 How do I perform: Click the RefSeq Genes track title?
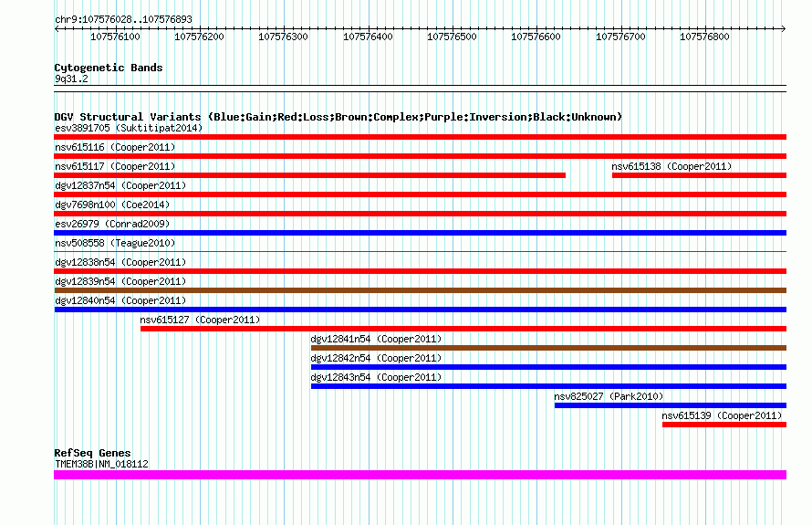point(92,453)
